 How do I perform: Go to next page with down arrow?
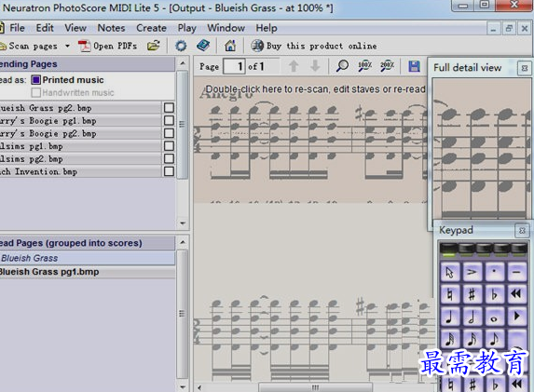315,66
